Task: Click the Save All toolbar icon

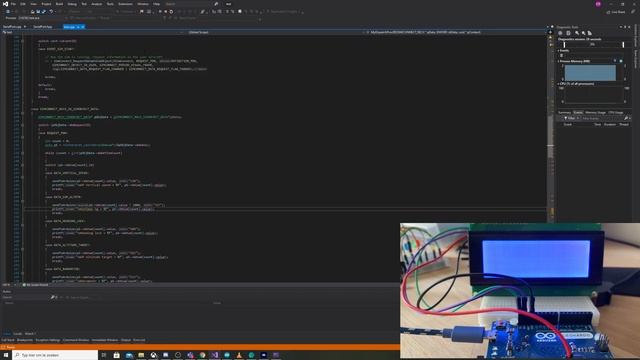Action: (x=43, y=11)
